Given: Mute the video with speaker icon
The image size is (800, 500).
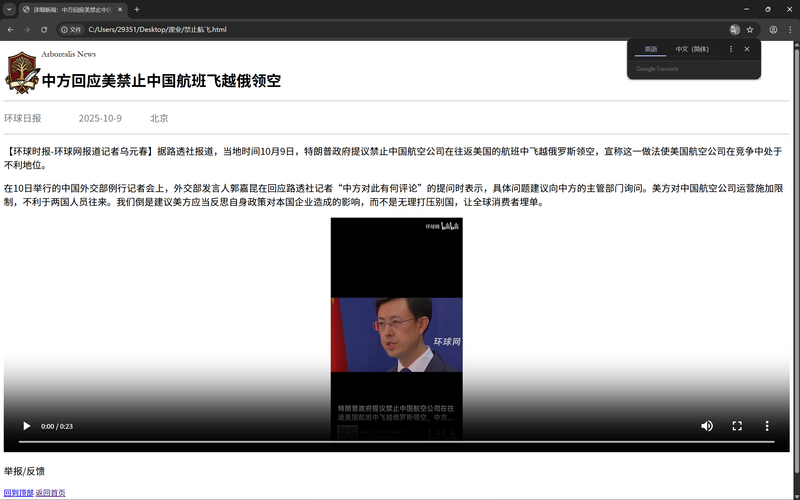Looking at the screenshot, I should pyautogui.click(x=707, y=426).
